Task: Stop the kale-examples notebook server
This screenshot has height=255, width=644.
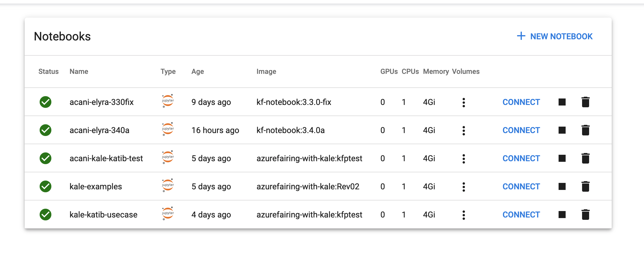Action: tap(562, 186)
